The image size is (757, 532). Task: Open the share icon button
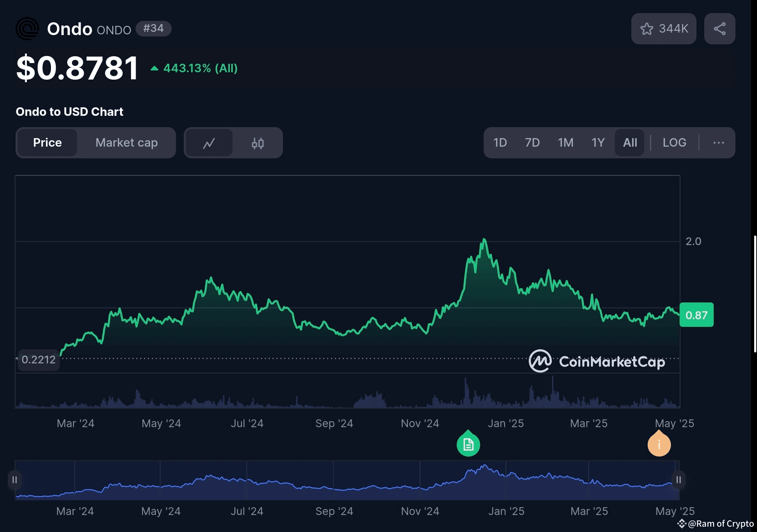coord(719,29)
